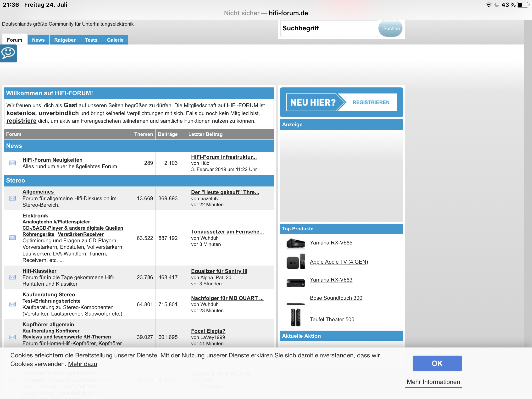This screenshot has width=532, height=399.
Task: Click the Stereo category header
Action: coord(139,180)
